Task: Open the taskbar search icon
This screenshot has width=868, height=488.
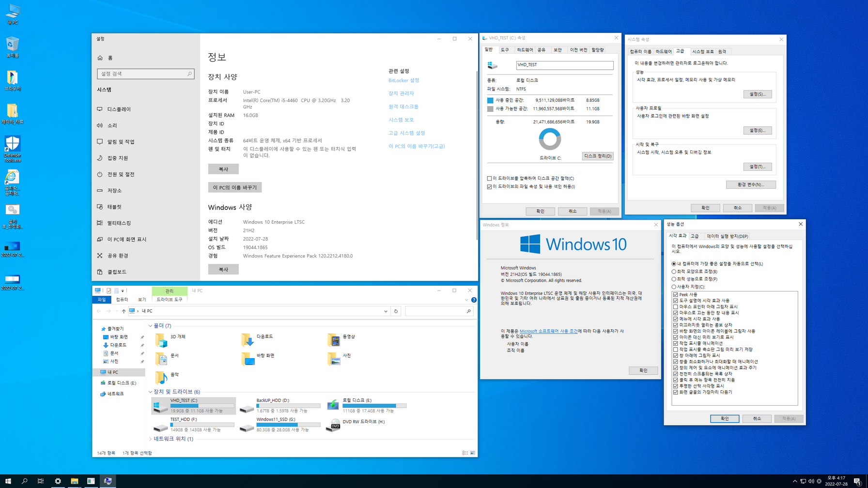Action: tap(24, 481)
